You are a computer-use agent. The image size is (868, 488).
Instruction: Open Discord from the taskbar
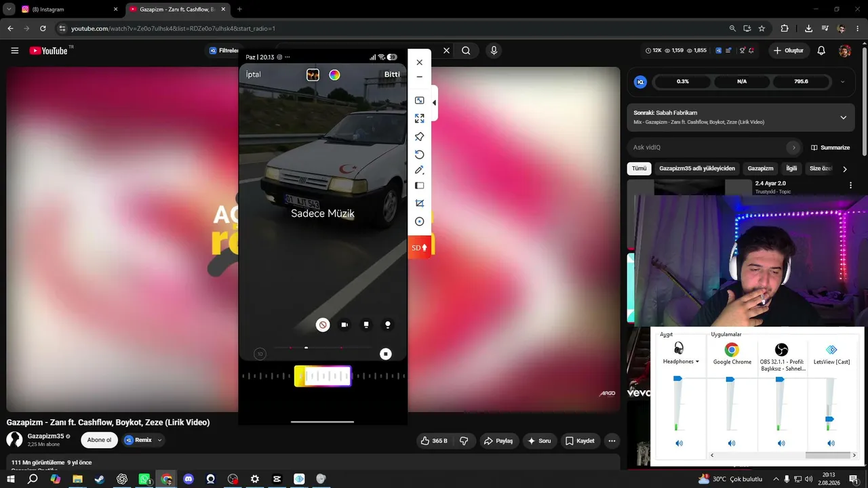click(189, 479)
